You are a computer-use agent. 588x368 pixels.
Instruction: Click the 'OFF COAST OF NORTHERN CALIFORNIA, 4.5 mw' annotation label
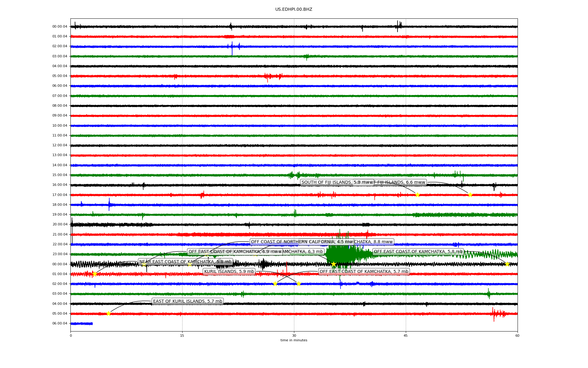tap(302, 242)
